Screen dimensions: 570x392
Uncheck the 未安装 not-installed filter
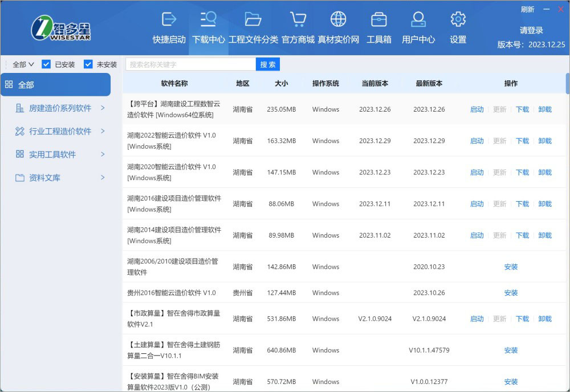tap(88, 64)
